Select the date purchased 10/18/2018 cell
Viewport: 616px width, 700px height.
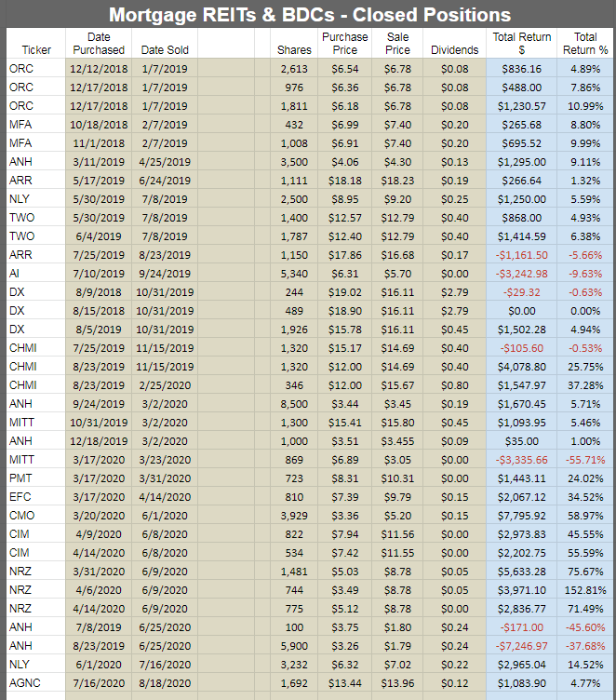pyautogui.click(x=99, y=125)
